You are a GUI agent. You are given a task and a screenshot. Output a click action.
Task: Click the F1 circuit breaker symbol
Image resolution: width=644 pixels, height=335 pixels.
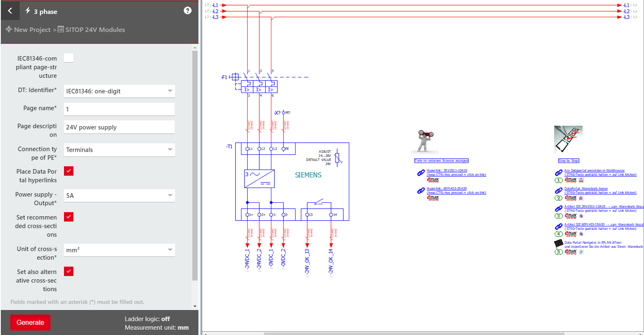(259, 86)
